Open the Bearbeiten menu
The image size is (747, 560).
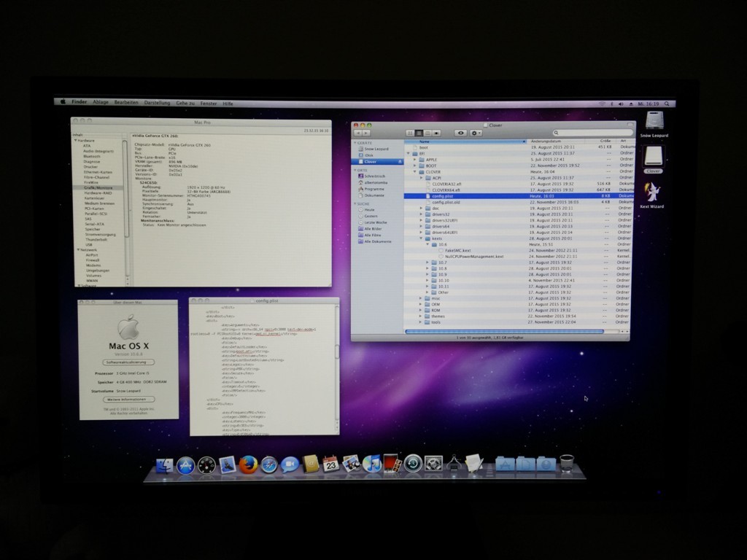pos(126,102)
